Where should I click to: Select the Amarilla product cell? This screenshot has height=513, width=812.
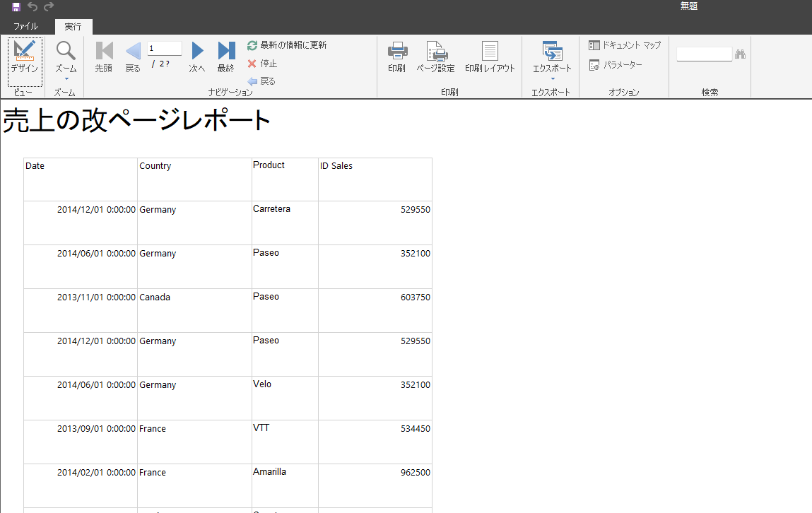coord(285,485)
